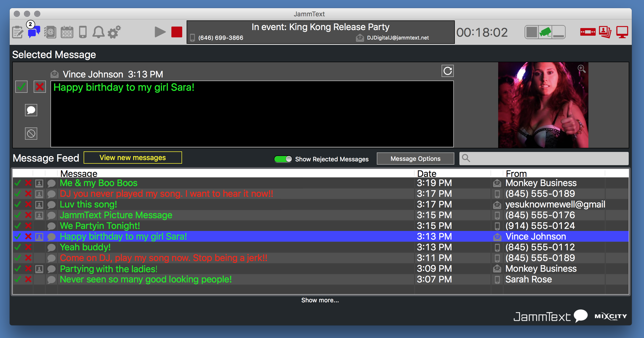Zoom the attached photo with magnifier icon
644x338 pixels.
[x=582, y=69]
